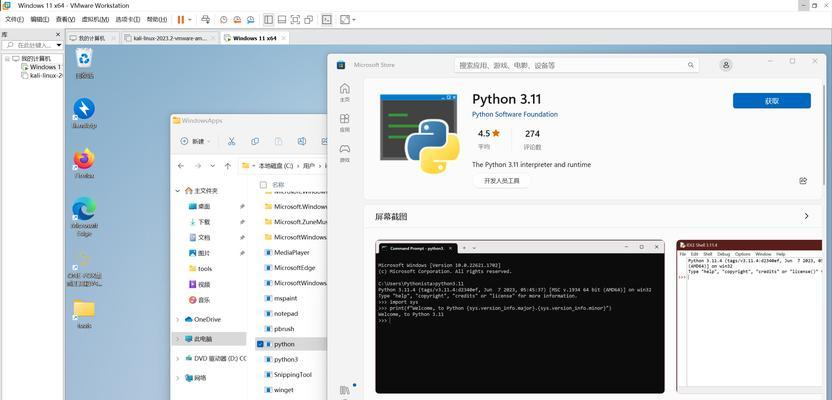
Task: Select the tools folder on the desktop
Action: point(84,315)
